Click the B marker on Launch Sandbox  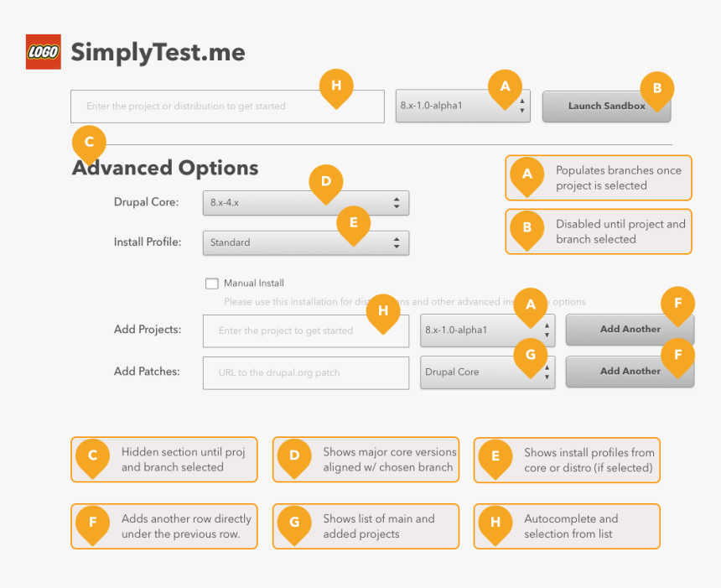tap(657, 87)
